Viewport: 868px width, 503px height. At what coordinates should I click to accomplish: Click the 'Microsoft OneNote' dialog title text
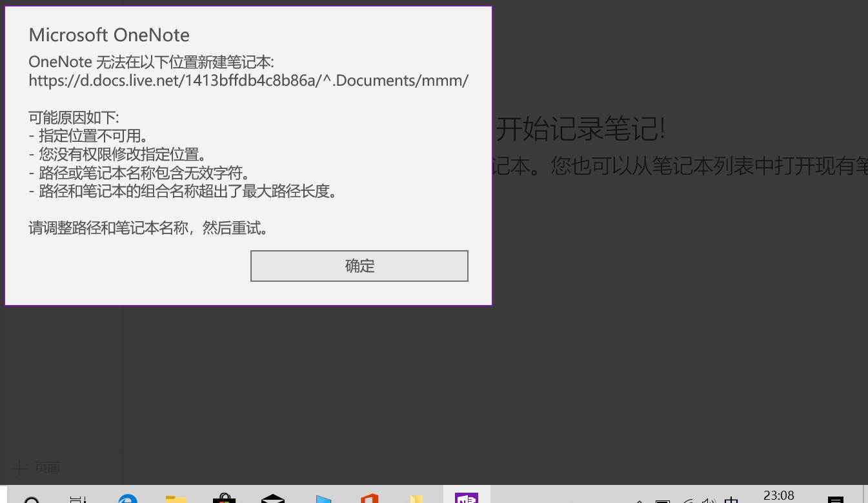coord(109,35)
